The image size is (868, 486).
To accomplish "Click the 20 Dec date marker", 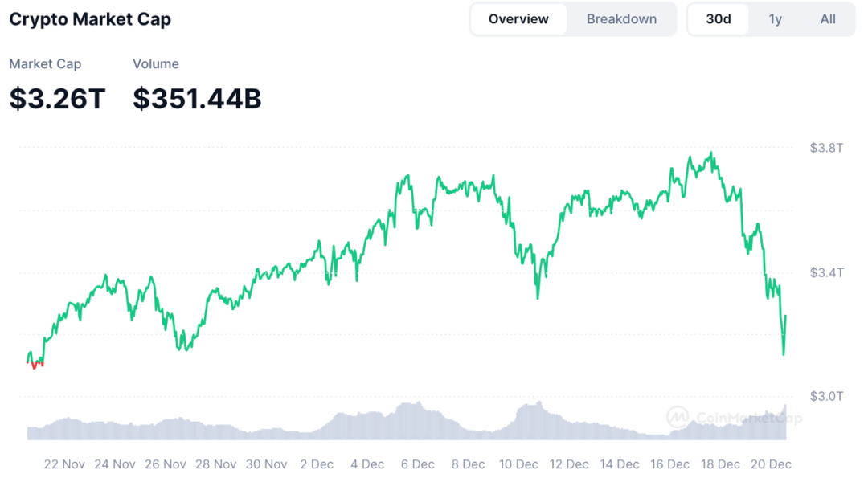I will 772,464.
